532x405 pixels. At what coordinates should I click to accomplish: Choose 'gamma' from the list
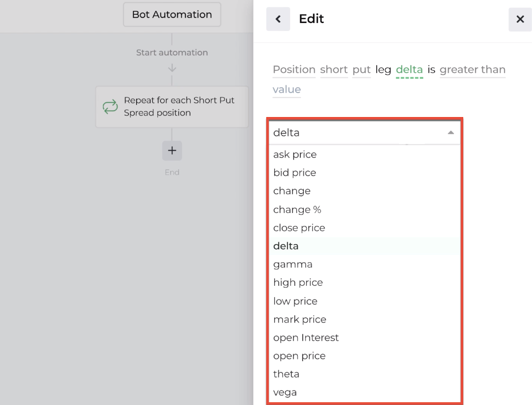point(364,264)
